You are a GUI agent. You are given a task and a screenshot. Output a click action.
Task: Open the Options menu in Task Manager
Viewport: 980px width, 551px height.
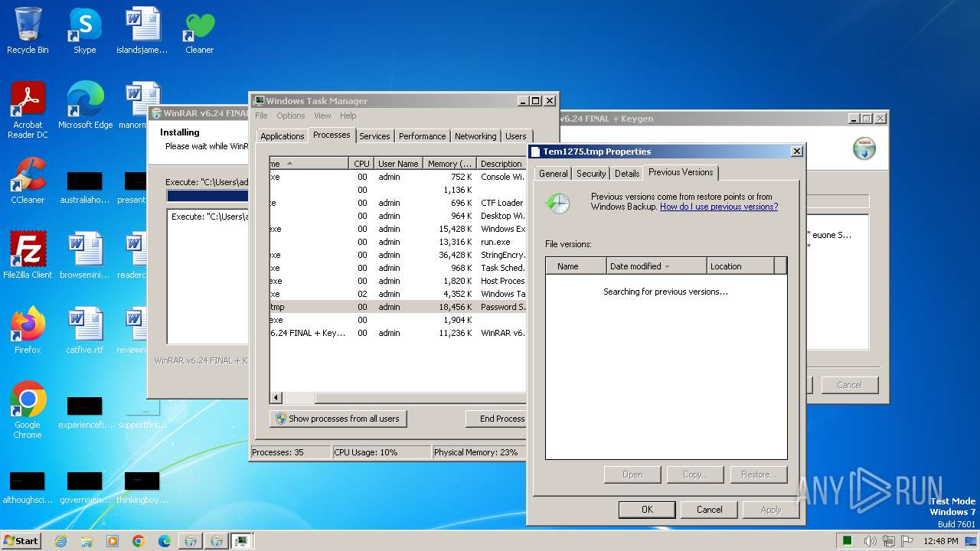pyautogui.click(x=291, y=116)
